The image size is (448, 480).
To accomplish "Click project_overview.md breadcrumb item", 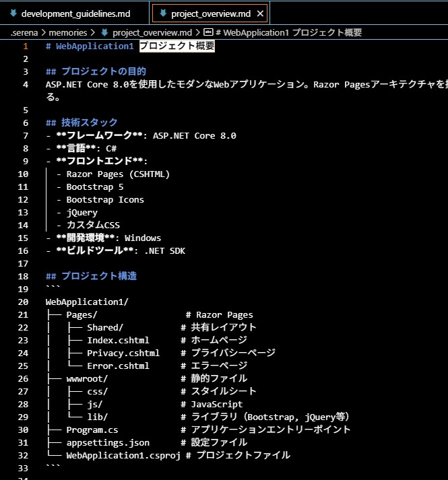I will [x=152, y=32].
